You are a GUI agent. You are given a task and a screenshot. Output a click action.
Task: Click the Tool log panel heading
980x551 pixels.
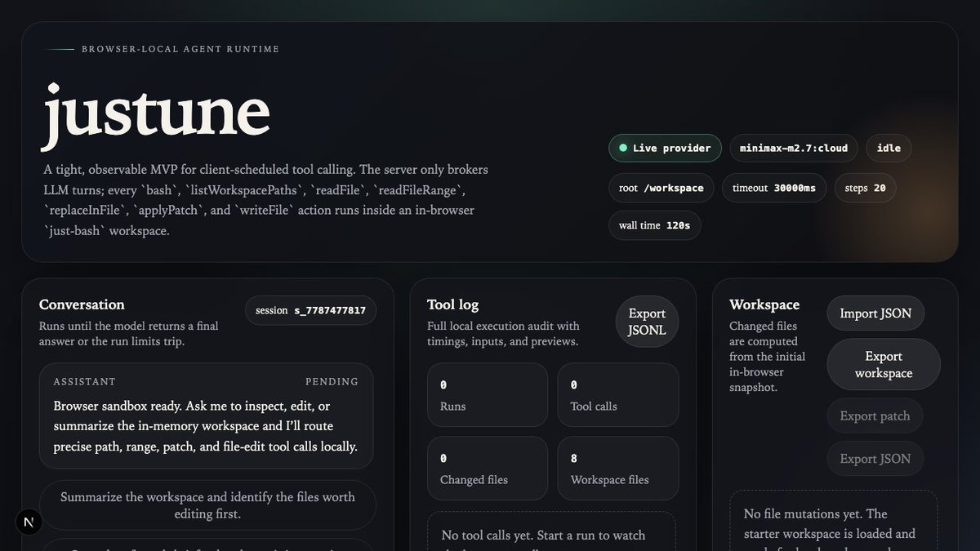(x=453, y=304)
